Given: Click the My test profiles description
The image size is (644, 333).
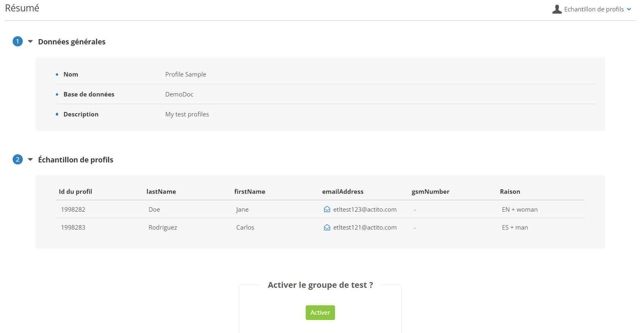Looking at the screenshot, I should (x=187, y=114).
